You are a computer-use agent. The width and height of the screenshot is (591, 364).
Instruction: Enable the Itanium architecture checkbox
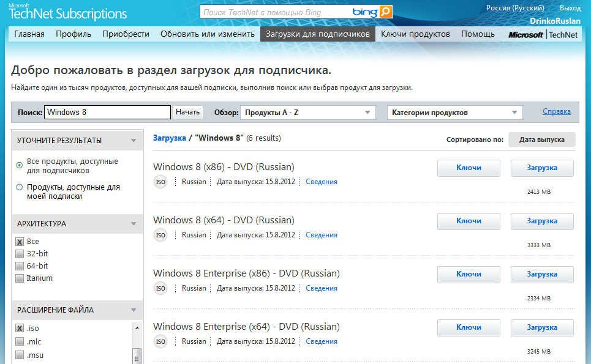coord(20,278)
